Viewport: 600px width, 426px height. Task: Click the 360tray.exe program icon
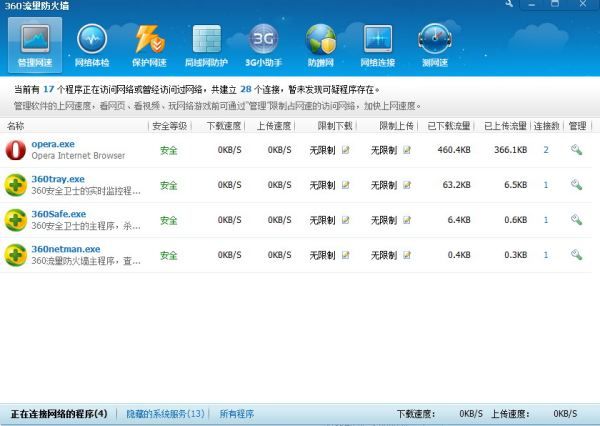click(16, 185)
